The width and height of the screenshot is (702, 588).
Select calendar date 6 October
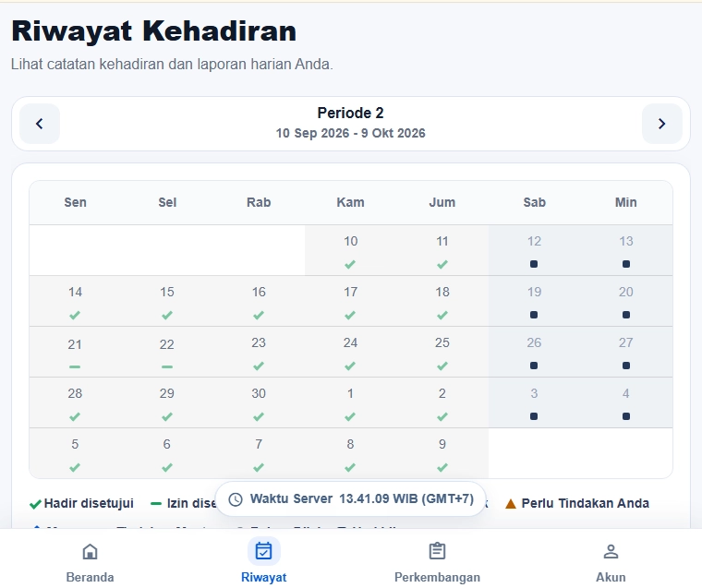(167, 453)
